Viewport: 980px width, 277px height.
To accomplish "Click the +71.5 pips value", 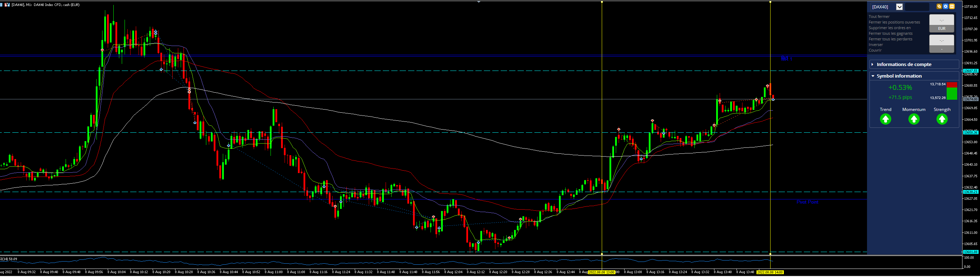I will pos(900,97).
